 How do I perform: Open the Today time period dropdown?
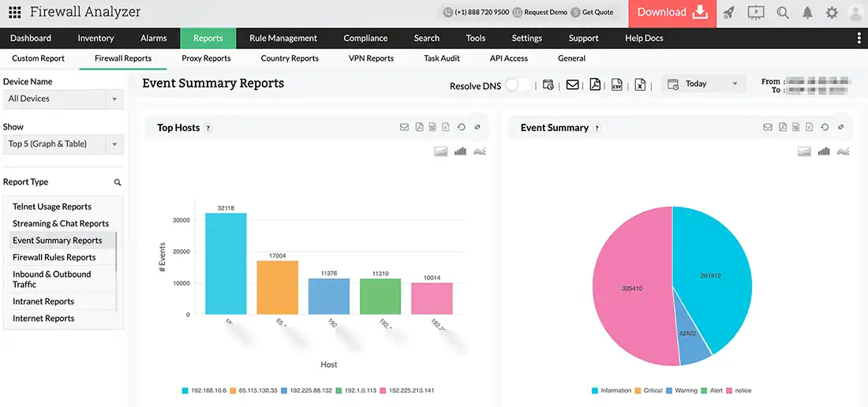704,84
